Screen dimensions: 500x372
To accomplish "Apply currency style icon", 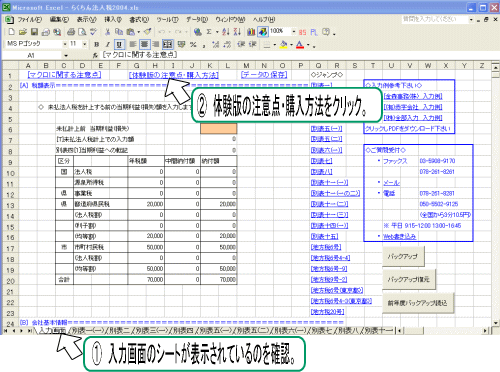I will click(x=181, y=44).
